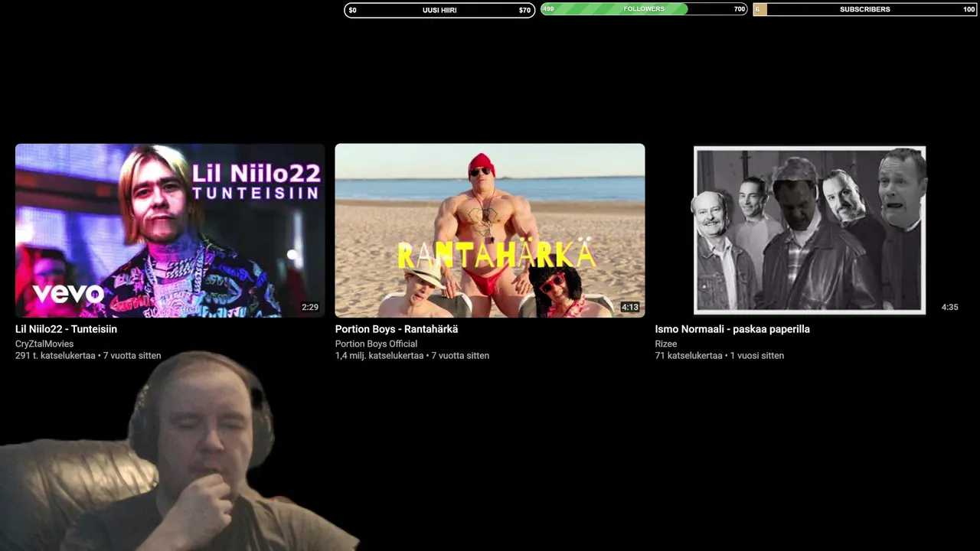Click the title 'Ismo Normaali - paskaa paperilla'
Screen dimensions: 980x551
click(x=732, y=329)
